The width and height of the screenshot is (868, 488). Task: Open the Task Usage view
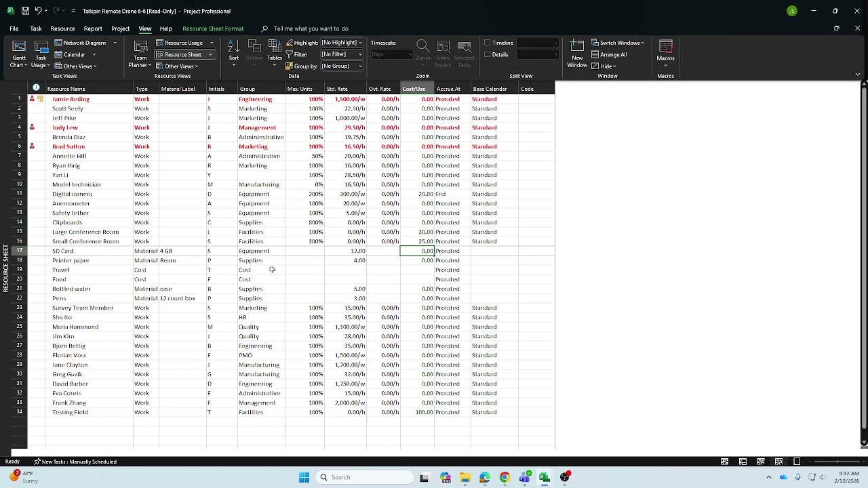[x=41, y=54]
